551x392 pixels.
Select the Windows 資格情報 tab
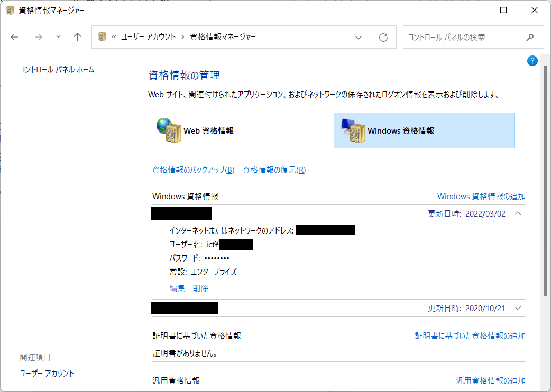tap(424, 130)
